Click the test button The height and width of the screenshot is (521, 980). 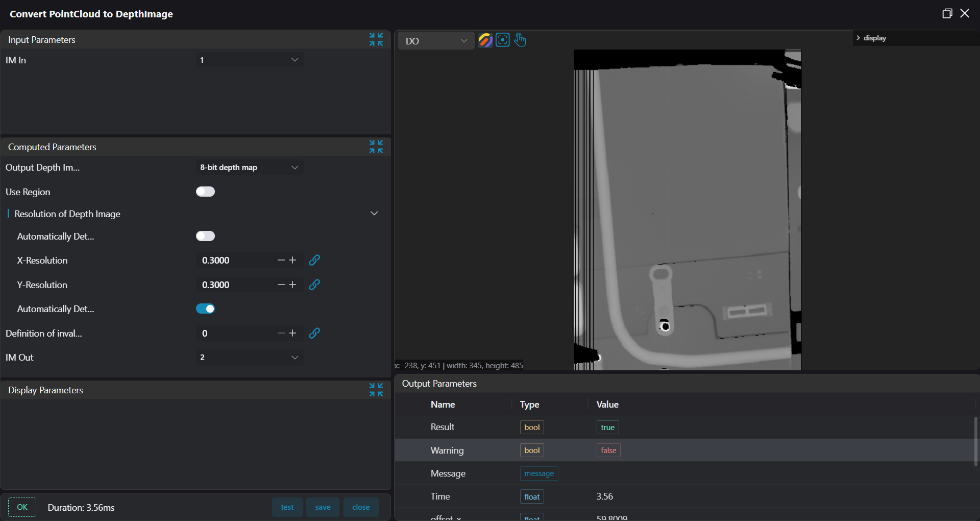(x=287, y=507)
